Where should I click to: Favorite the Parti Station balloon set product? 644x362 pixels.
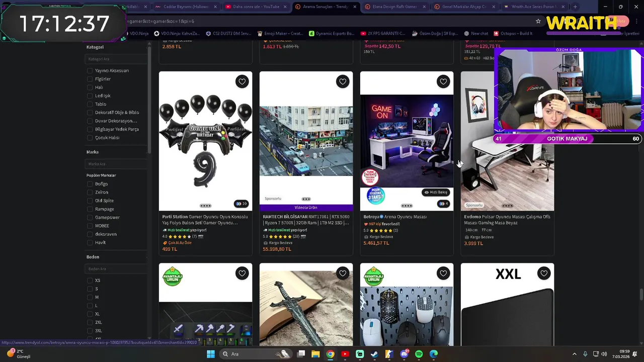(x=242, y=81)
